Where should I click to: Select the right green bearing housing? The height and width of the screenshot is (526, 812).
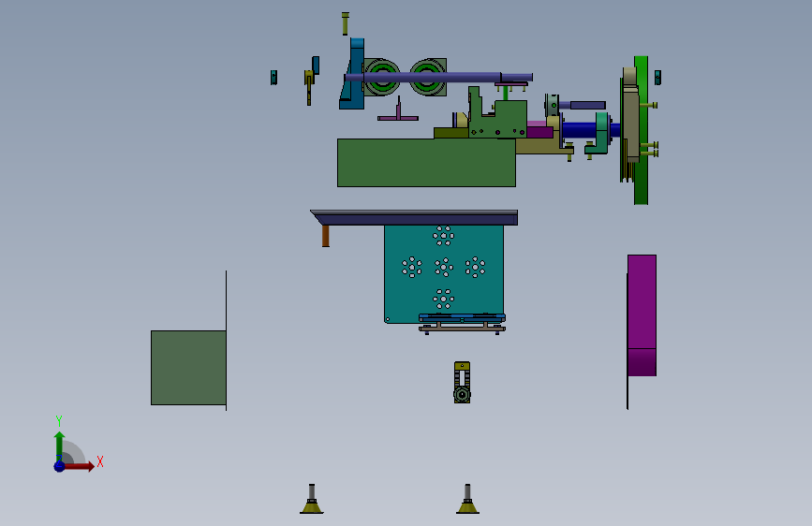pos(428,78)
